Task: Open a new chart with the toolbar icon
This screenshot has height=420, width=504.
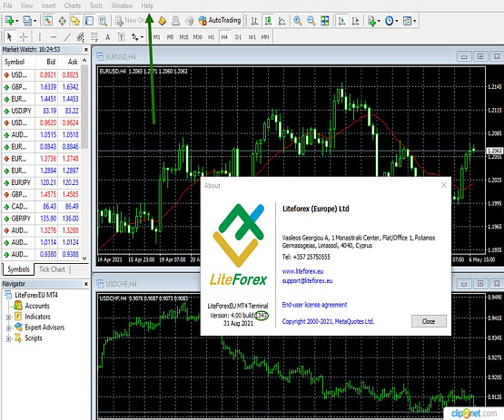Action: (x=9, y=21)
